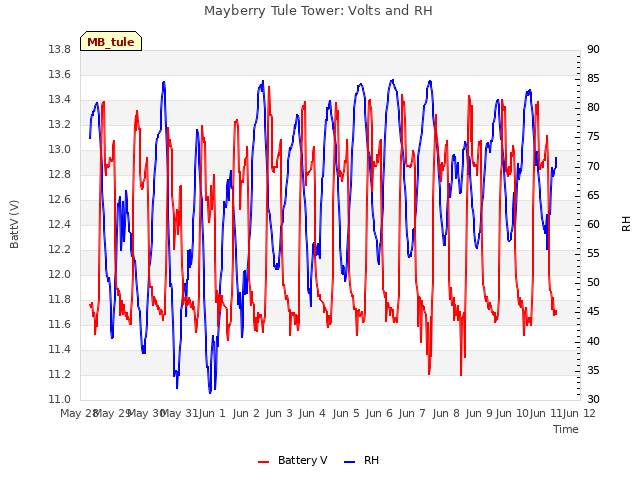The width and height of the screenshot is (640, 480).
Task: Click the 60 tick on RH axis
Action: point(593,224)
